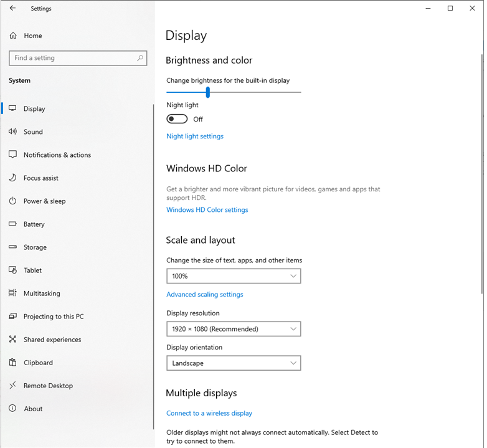This screenshot has width=487, height=448.
Task: Click the Clipboard icon in sidebar
Action: 12,362
